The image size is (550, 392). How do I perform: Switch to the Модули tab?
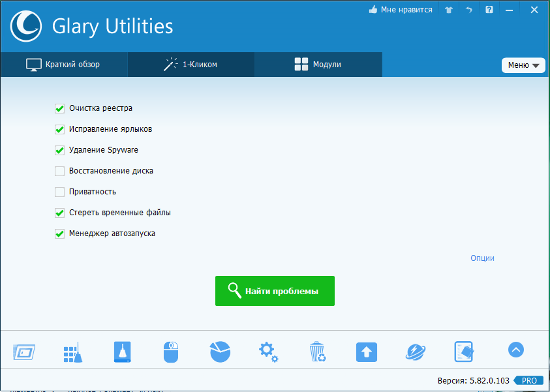[318, 65]
